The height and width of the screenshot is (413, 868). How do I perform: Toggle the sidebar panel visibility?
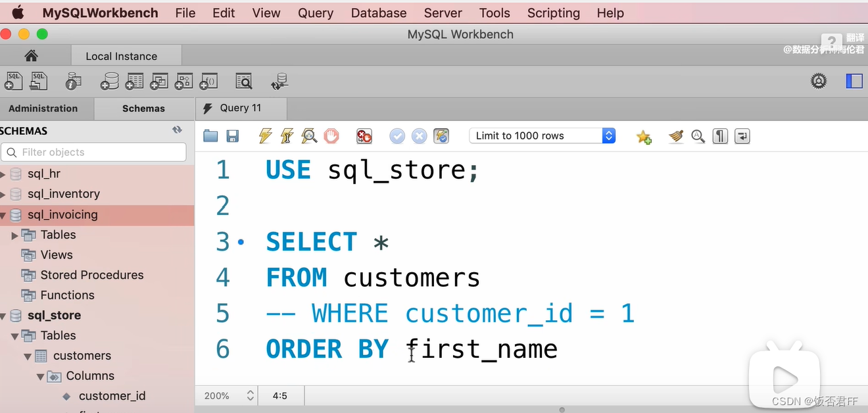[x=854, y=81]
